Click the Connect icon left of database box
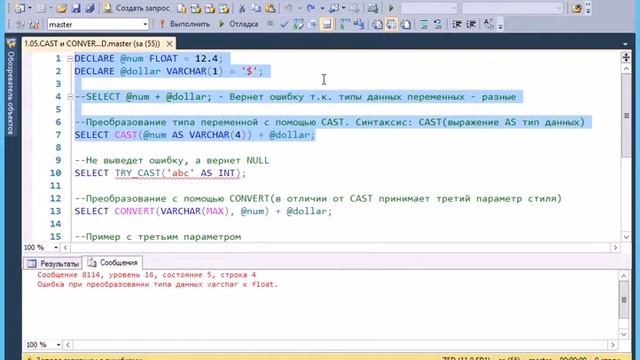This screenshot has height=360, width=640. tap(20, 24)
